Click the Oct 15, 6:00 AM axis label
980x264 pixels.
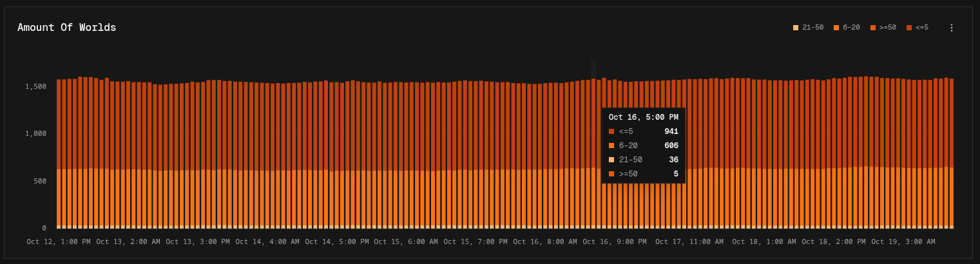click(406, 241)
